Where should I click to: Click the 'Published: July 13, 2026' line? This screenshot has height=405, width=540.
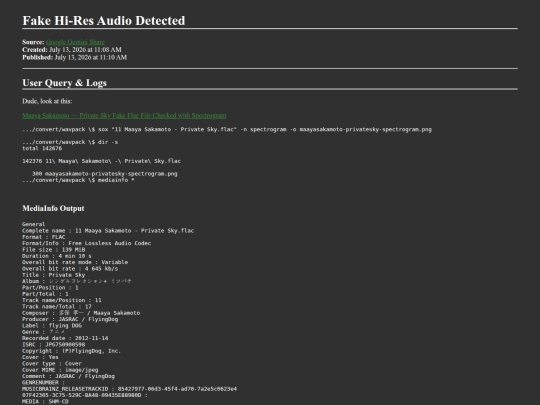[x=74, y=57]
